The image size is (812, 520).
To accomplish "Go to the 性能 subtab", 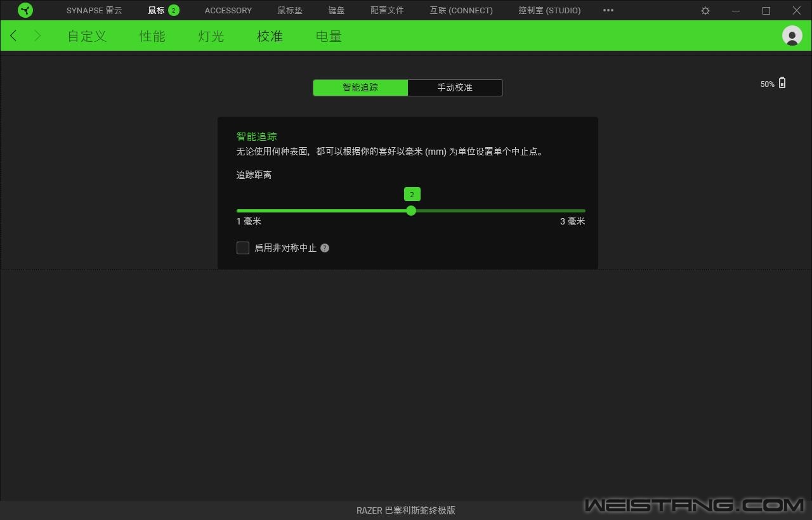I will [152, 36].
